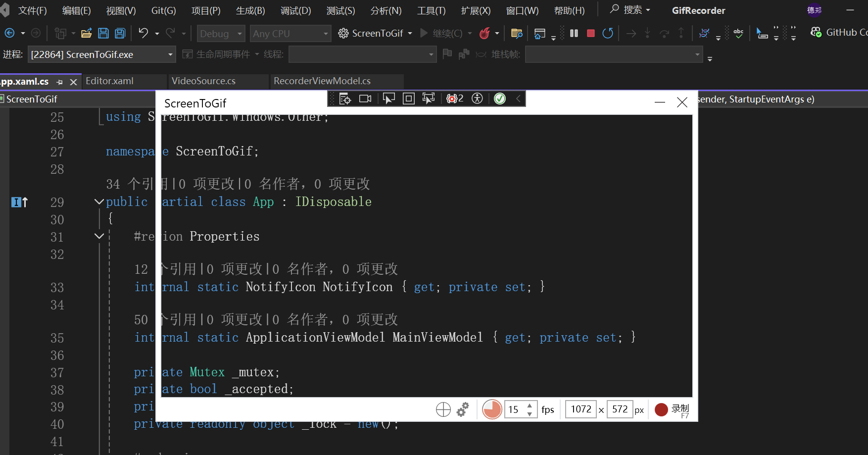Click the crosshair snap-to-window icon in ScreenToGif
This screenshot has width=868, height=455.
(x=443, y=409)
